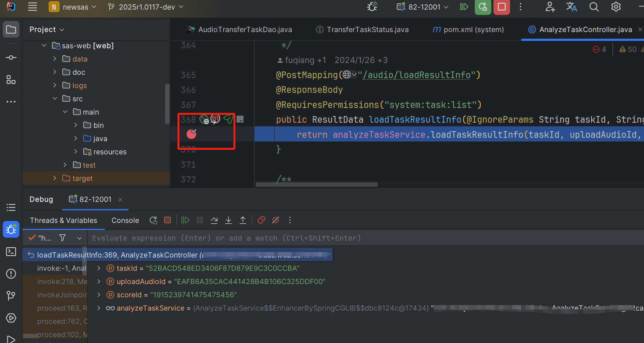Screen dimensions: 644x343
Task: Switch to AudioTransferTaskDao.java tab
Action: 240,29
